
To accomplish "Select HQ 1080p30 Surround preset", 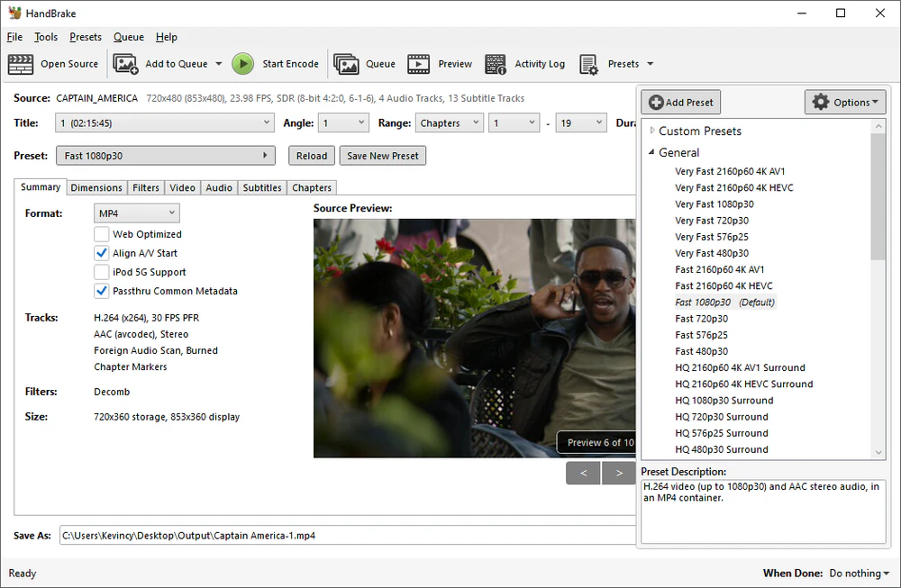I will click(724, 400).
